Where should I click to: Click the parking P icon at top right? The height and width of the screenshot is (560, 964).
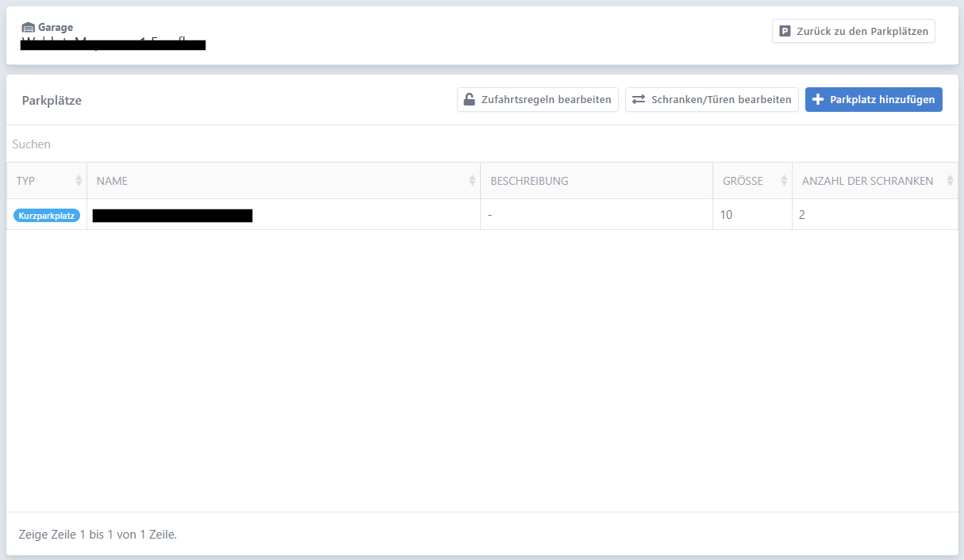[x=785, y=32]
